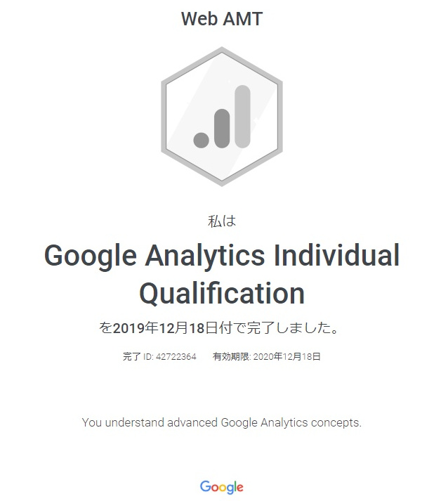Click the word Google in the certificate title

[89, 256]
